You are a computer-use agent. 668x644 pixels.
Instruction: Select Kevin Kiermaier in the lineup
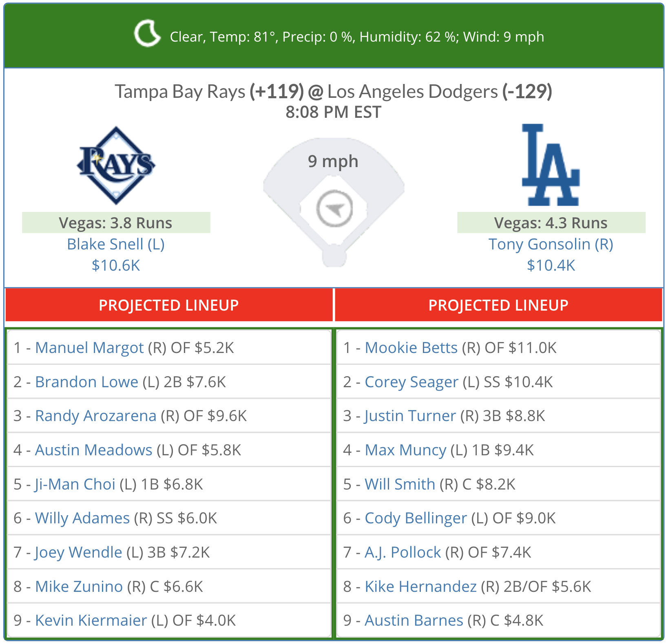[91, 620]
